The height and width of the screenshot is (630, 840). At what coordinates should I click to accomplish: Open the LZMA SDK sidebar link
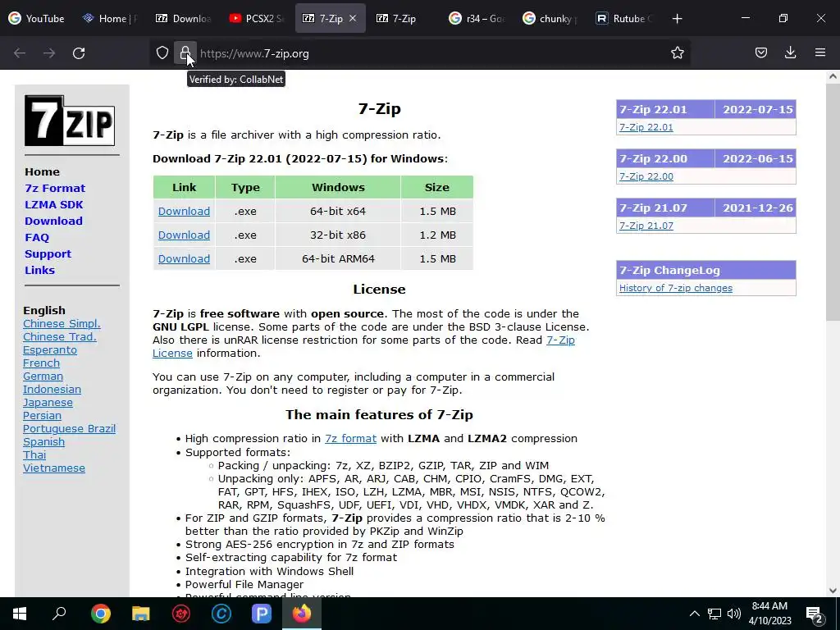click(53, 204)
